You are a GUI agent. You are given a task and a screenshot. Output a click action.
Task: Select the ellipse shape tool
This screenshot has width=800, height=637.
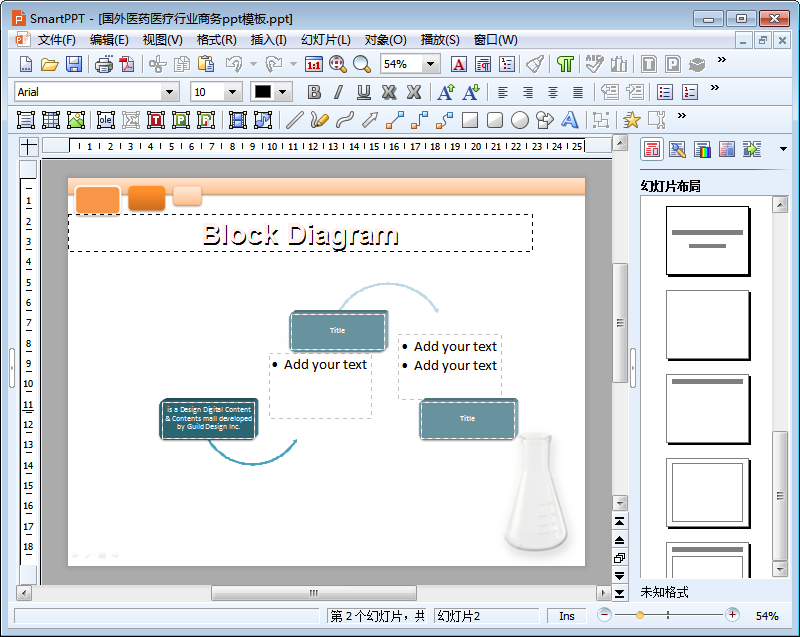tap(520, 120)
